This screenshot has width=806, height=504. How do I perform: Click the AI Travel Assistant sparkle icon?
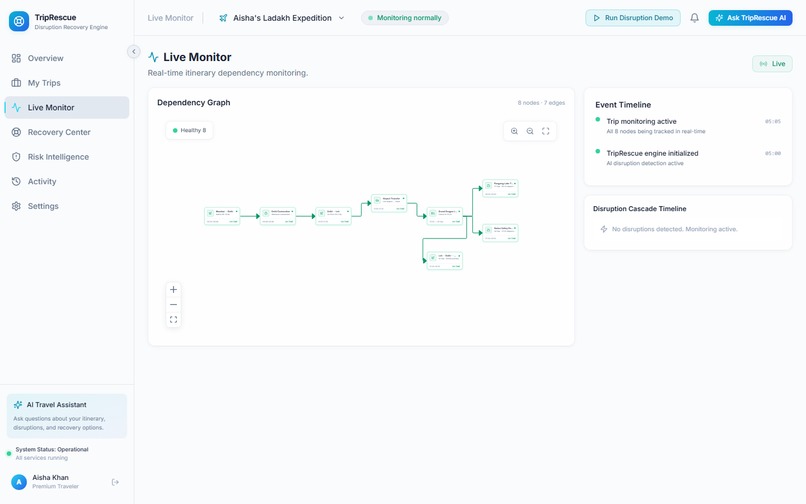[x=18, y=405]
